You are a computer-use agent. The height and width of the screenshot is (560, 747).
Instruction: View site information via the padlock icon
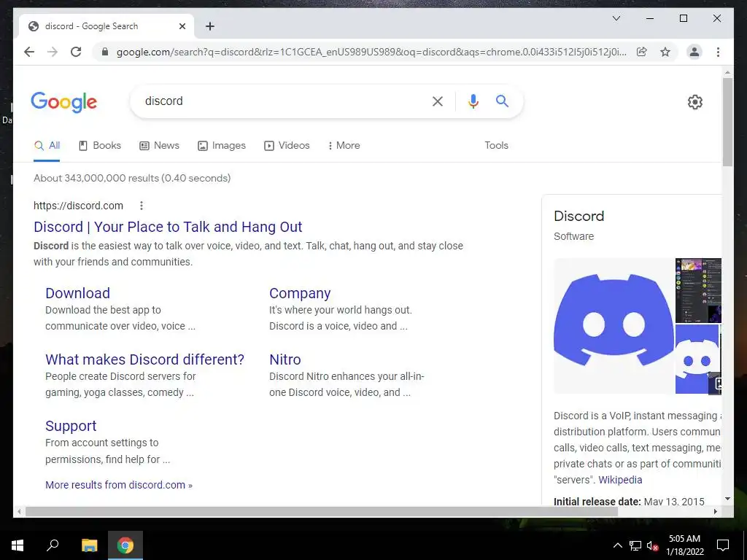[x=105, y=52]
